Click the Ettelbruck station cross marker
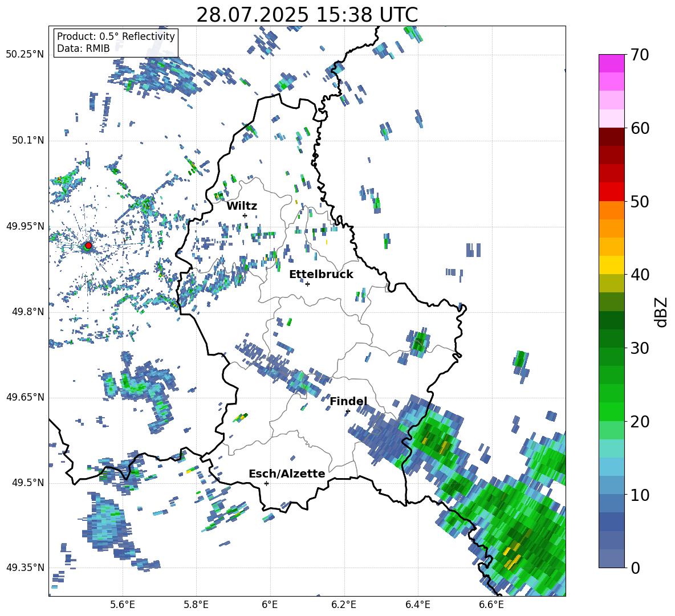Viewport: 675px width, 616px height. (x=307, y=284)
